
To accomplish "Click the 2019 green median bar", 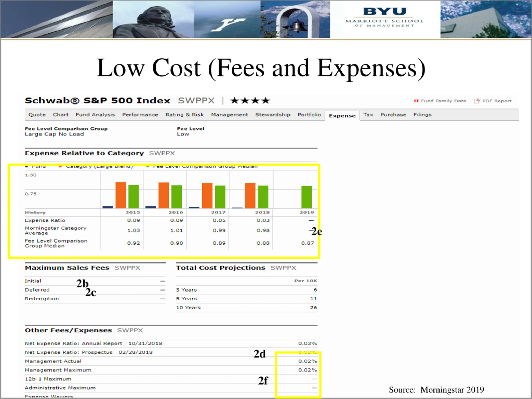I will (x=306, y=197).
